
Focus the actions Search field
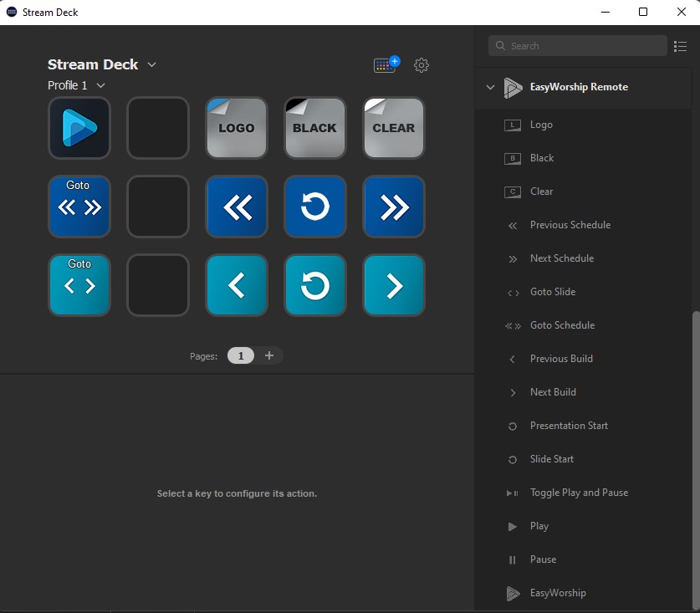pyautogui.click(x=578, y=46)
